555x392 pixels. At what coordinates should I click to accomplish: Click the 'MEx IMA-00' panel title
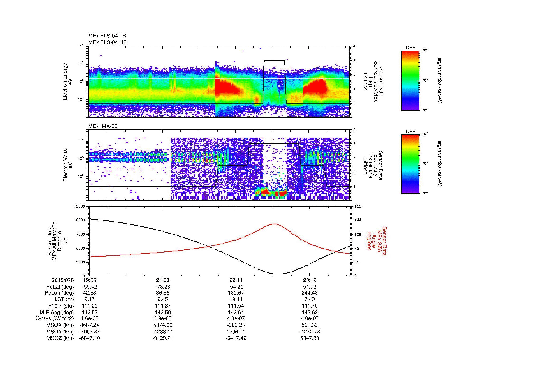(x=103, y=126)
